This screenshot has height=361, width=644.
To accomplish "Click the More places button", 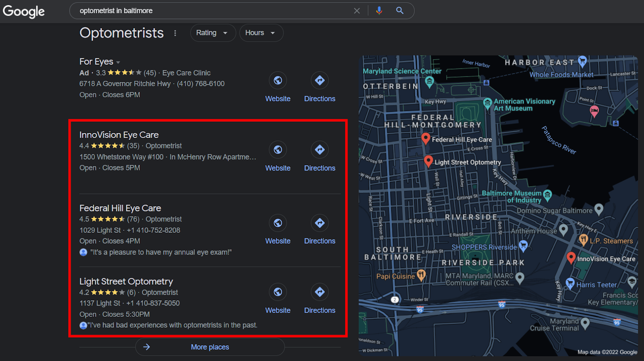I will point(210,347).
